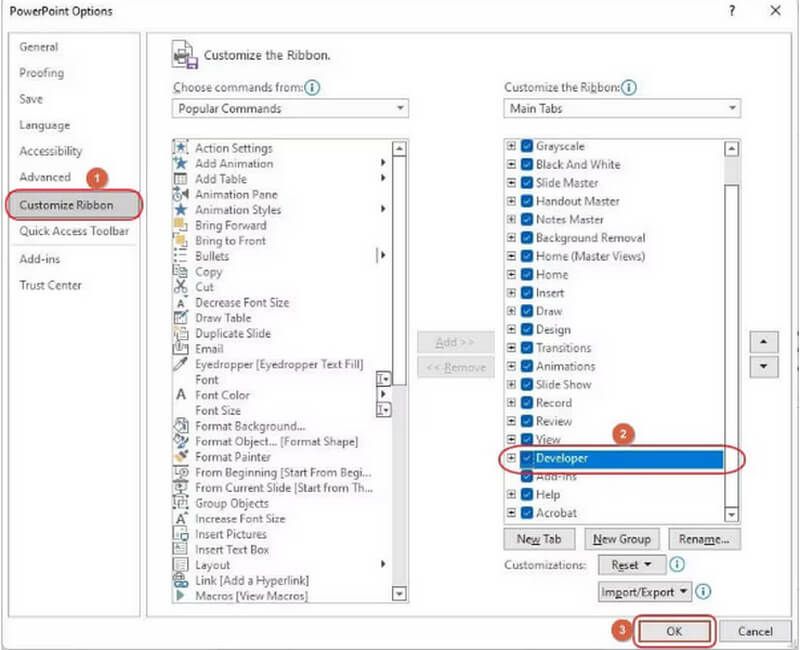Select the Add Animation star icon

(x=181, y=163)
